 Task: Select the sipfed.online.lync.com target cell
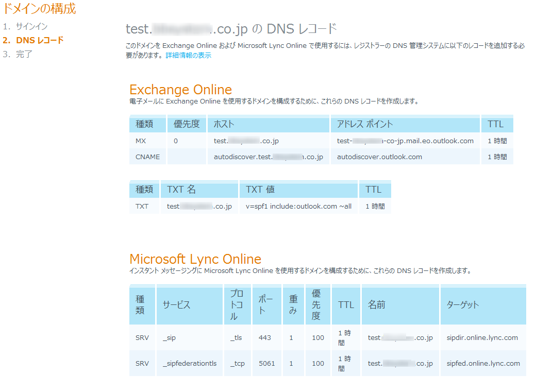(483, 363)
